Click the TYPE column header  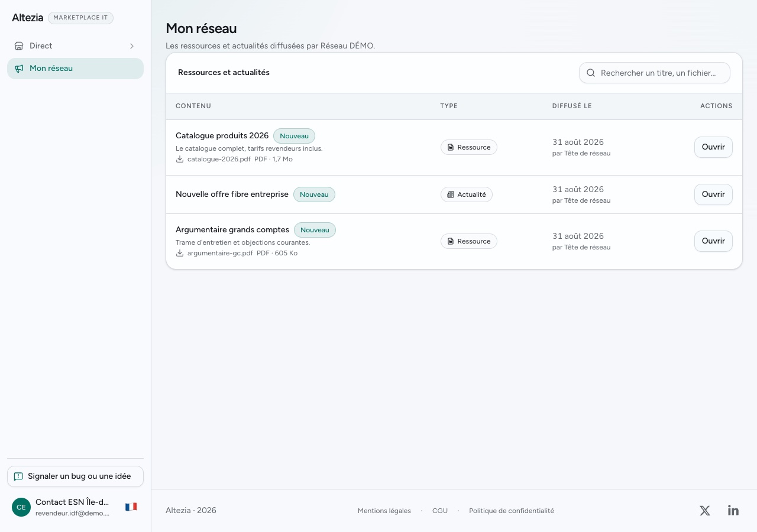pyautogui.click(x=449, y=106)
